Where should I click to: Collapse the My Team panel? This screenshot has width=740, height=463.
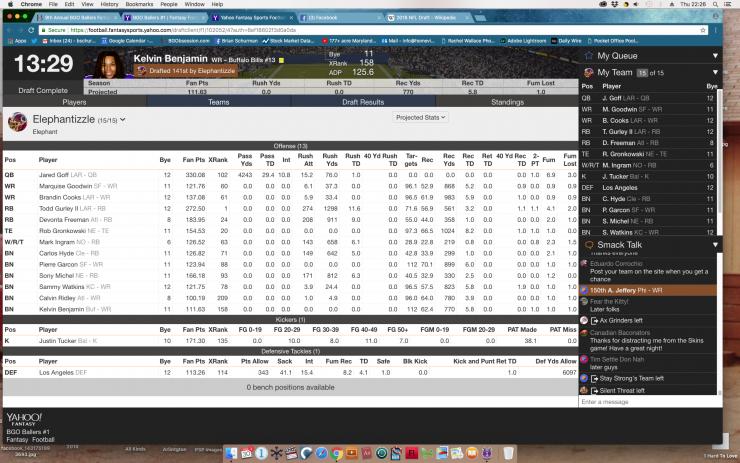[x=715, y=73]
